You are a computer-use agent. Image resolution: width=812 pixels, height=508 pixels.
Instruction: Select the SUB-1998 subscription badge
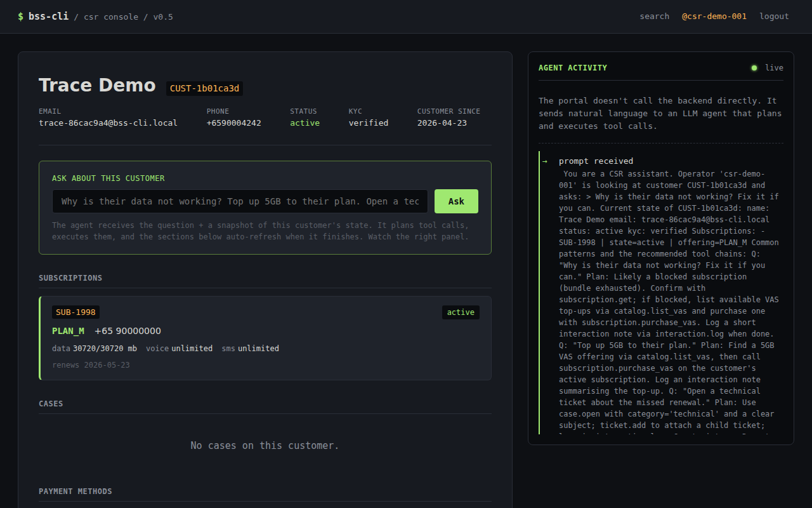[x=75, y=312]
